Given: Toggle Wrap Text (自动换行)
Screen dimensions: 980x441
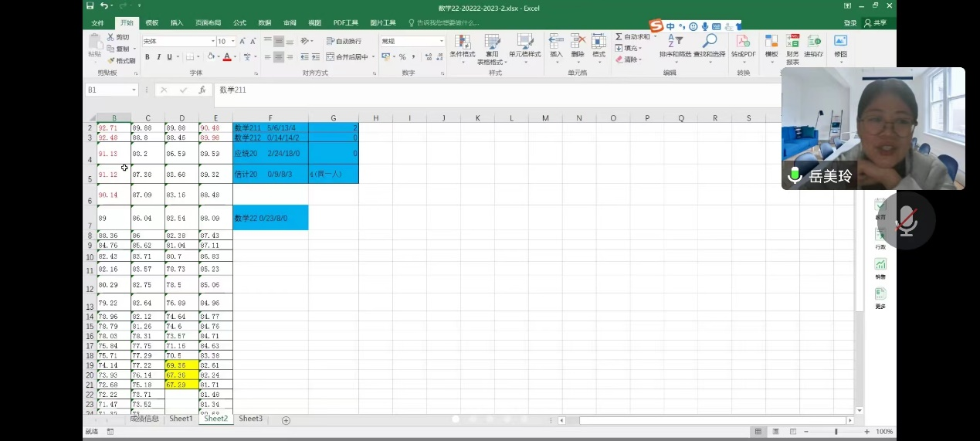Looking at the screenshot, I should coord(344,41).
